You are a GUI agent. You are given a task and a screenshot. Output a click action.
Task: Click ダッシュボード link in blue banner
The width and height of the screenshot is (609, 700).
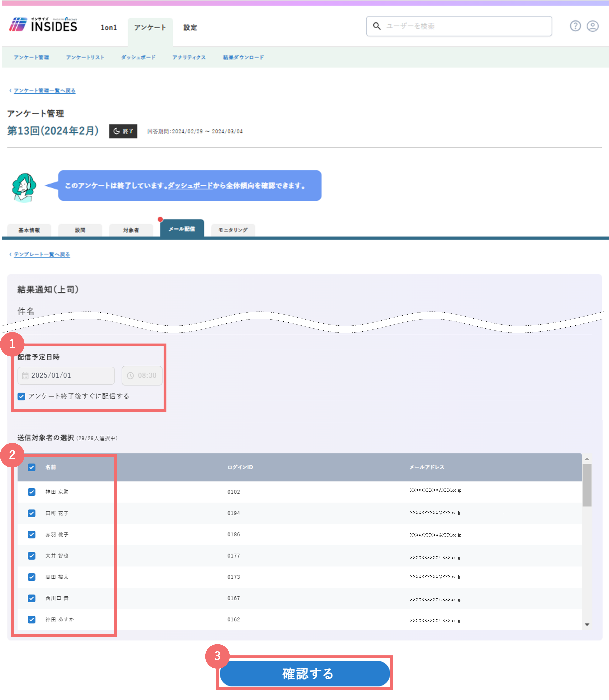(190, 186)
